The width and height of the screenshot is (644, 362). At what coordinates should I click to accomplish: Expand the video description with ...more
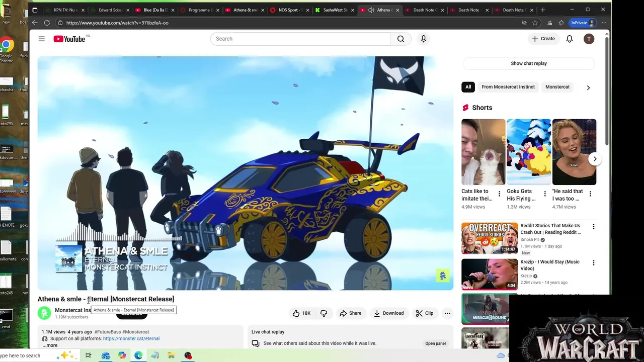(50, 345)
